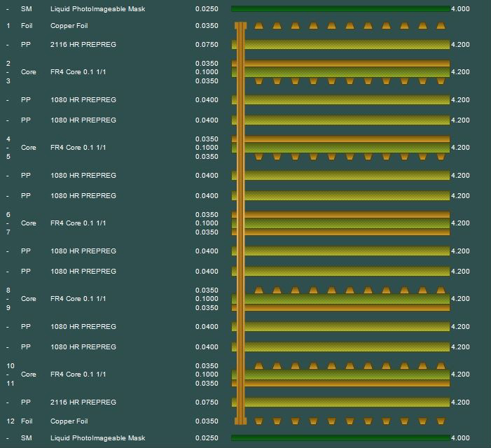The height and width of the screenshot is (448, 491).
Task: Select the Liquid PhotoImageable Mask label above layer 1
Action: pyautogui.click(x=97, y=9)
